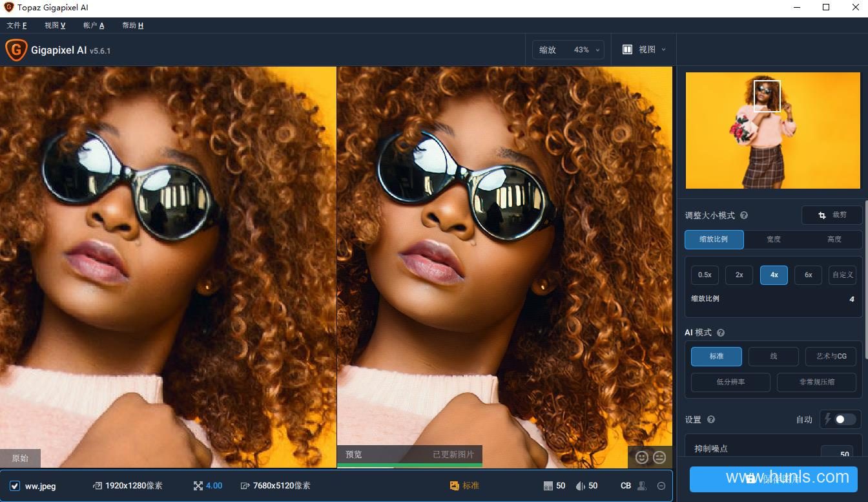Click the blur removal icon in file row
This screenshot has height=502, width=868.
pyautogui.click(x=580, y=485)
